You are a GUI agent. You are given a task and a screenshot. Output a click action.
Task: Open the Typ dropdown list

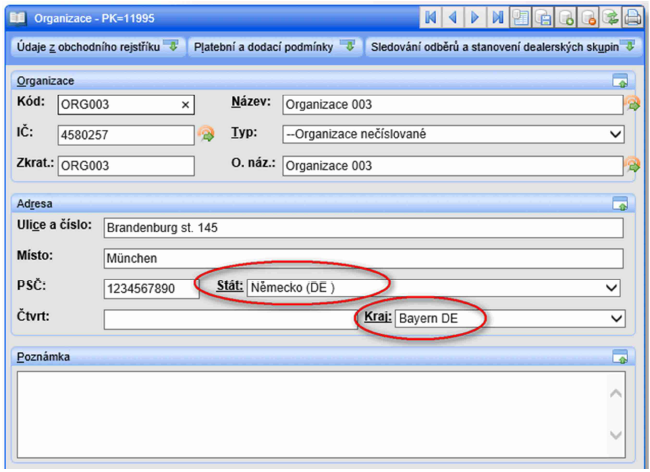pyautogui.click(x=614, y=134)
